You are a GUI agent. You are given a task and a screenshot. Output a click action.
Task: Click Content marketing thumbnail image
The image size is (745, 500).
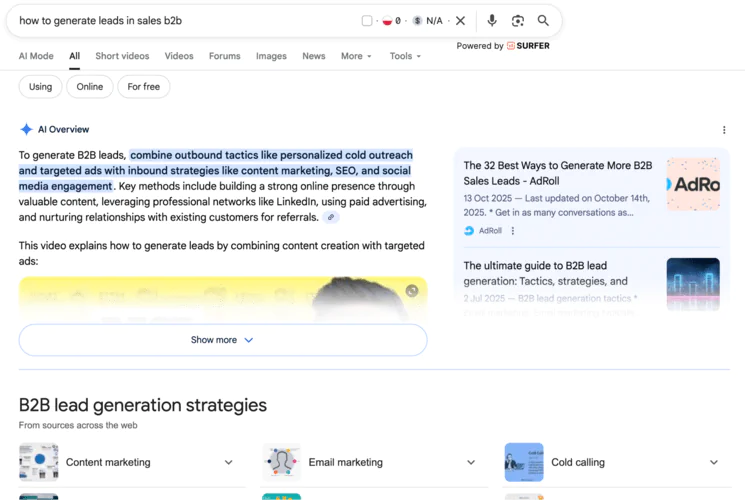pos(38,462)
